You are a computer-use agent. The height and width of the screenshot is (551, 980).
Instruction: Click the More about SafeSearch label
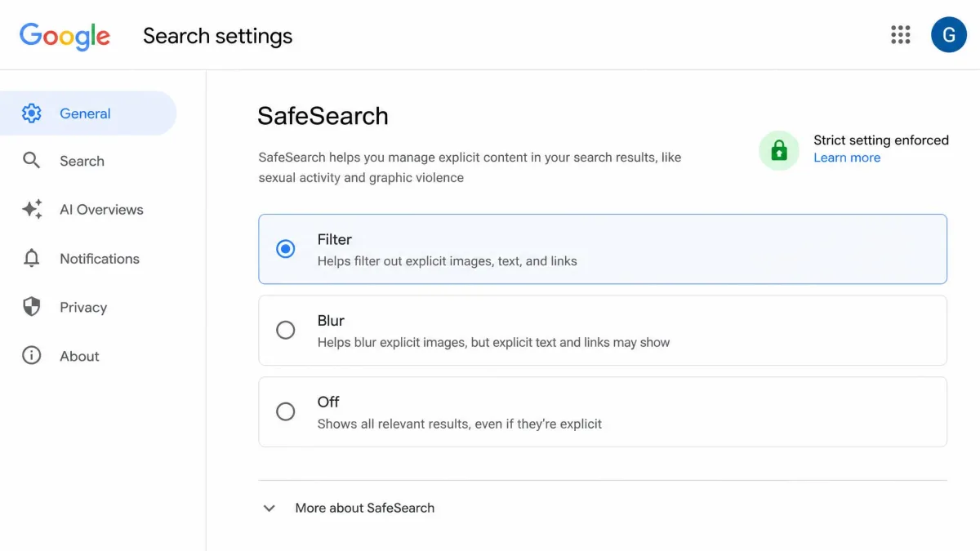coord(365,508)
